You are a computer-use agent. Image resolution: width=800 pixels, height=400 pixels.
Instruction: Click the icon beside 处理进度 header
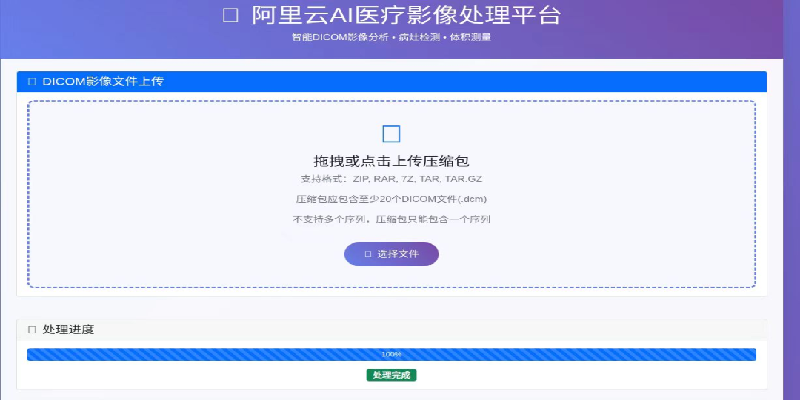point(32,329)
